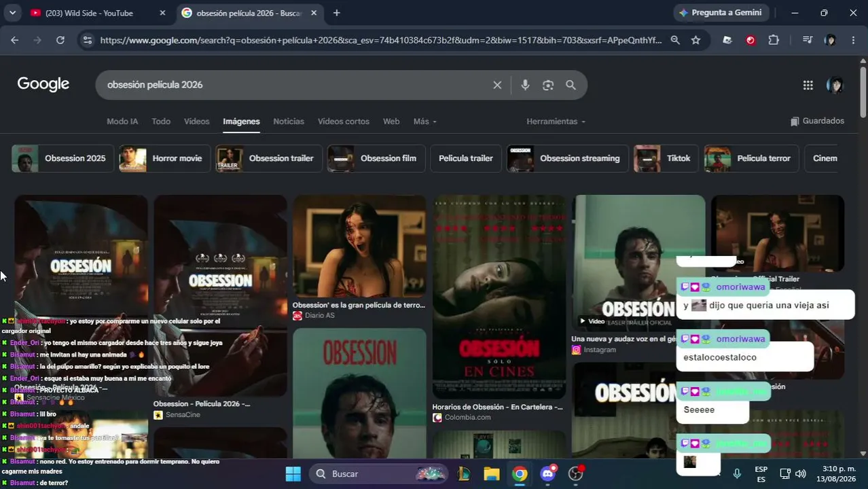The image size is (868, 489).
Task: Filter by Obsession streaming chip
Action: 567,158
